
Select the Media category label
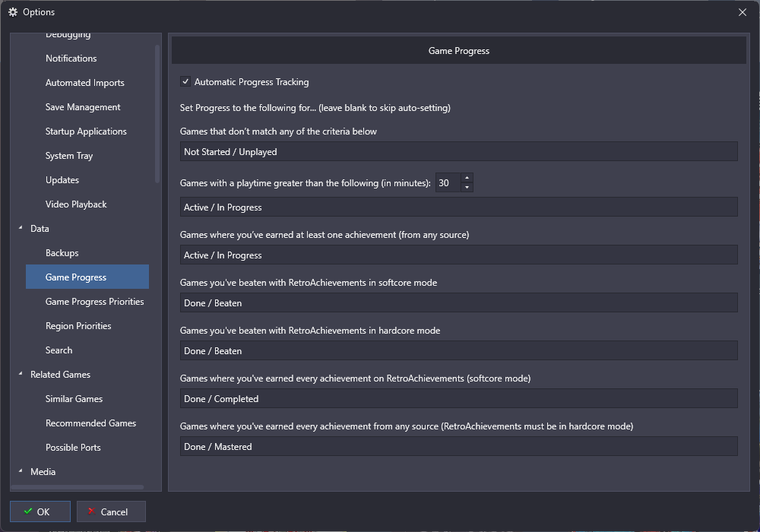click(x=43, y=472)
